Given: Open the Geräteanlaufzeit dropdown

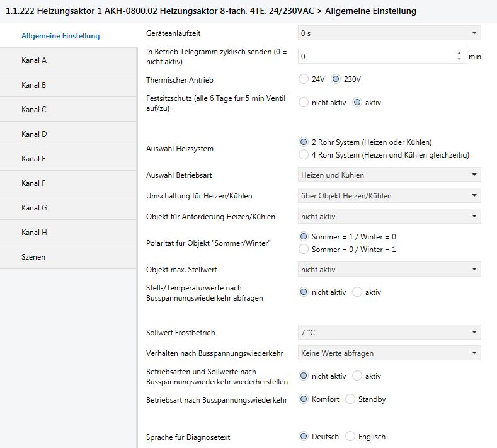Looking at the screenshot, I should point(389,33).
